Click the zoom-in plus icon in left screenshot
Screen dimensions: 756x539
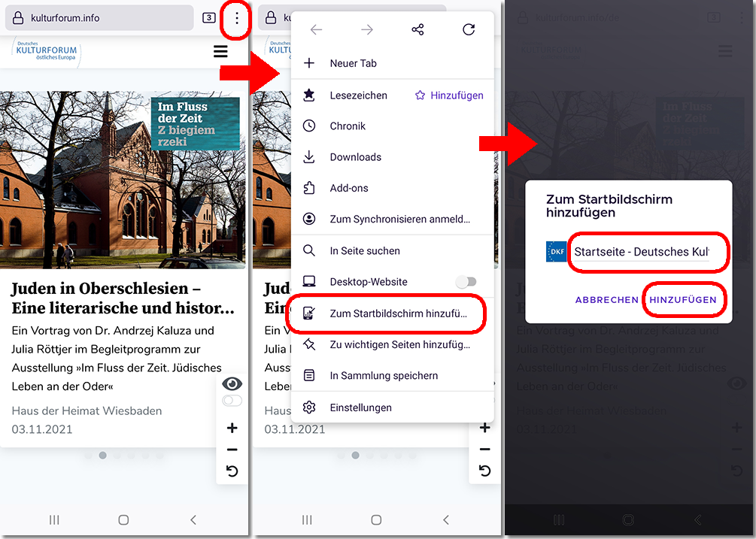click(x=232, y=428)
